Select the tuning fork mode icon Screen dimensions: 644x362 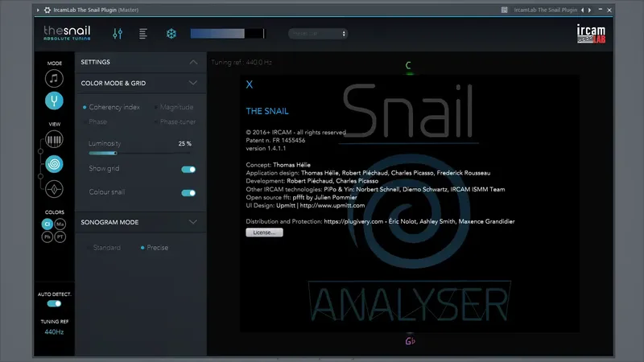(54, 101)
